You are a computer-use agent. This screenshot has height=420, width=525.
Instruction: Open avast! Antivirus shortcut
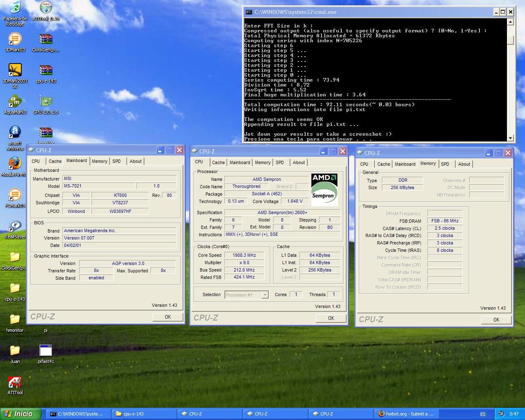click(15, 138)
